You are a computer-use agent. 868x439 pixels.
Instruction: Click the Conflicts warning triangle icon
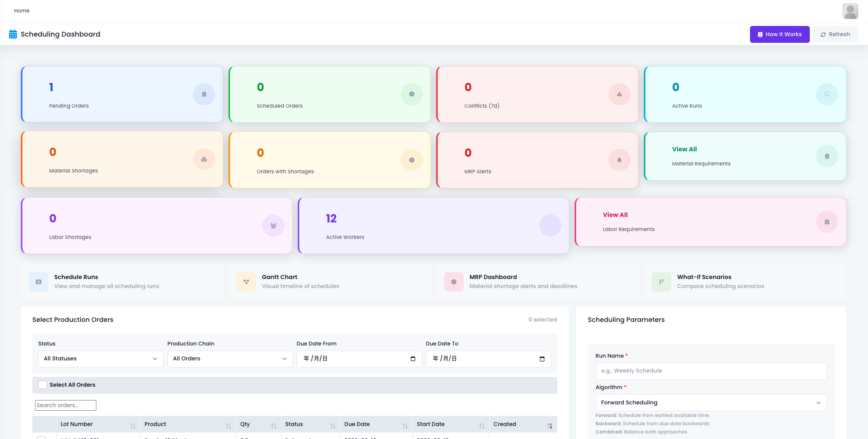[619, 94]
